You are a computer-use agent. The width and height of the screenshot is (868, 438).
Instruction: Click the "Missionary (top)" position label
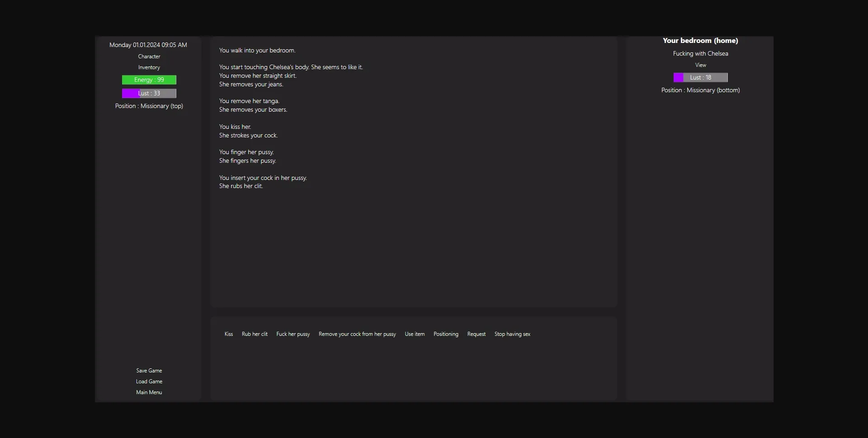[149, 106]
